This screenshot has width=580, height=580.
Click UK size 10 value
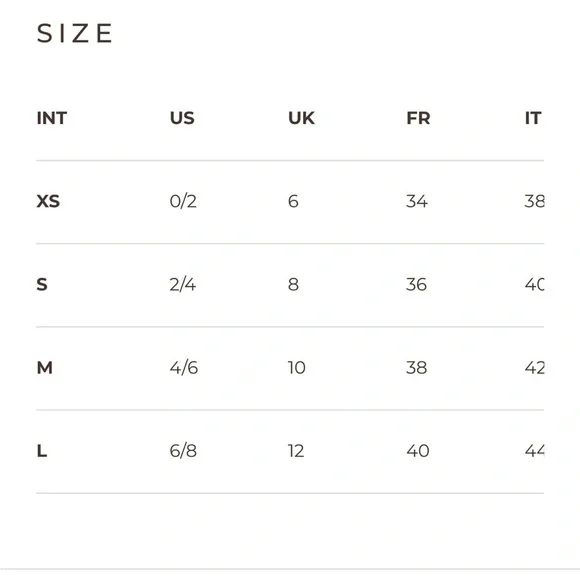tap(297, 368)
